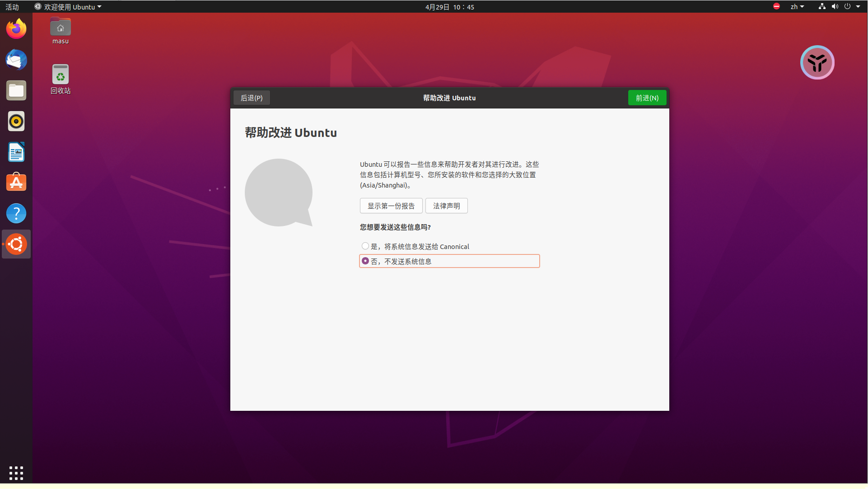Screen dimensions: 868x489
Task: Open masu home folder on desktop
Action: click(x=61, y=28)
